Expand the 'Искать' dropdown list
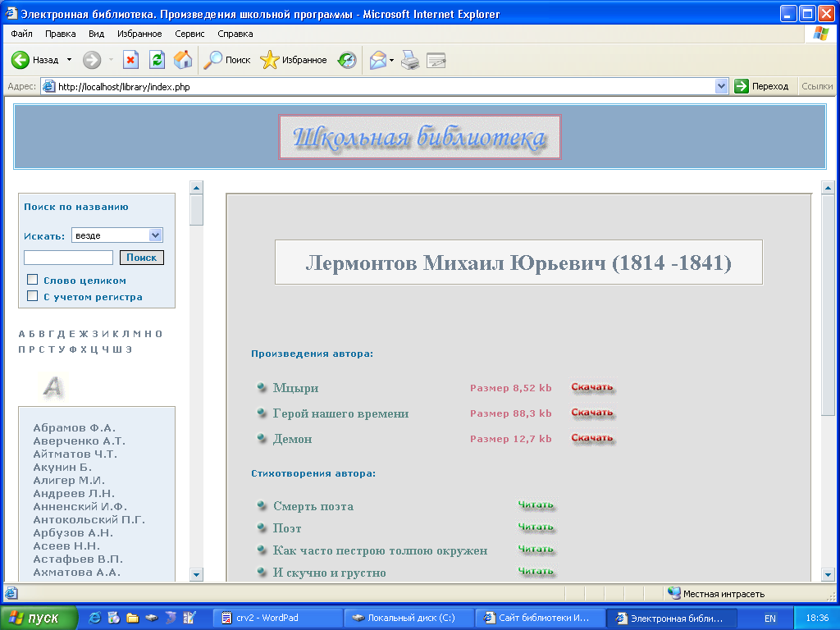Viewport: 840px width, 630px height. [156, 235]
